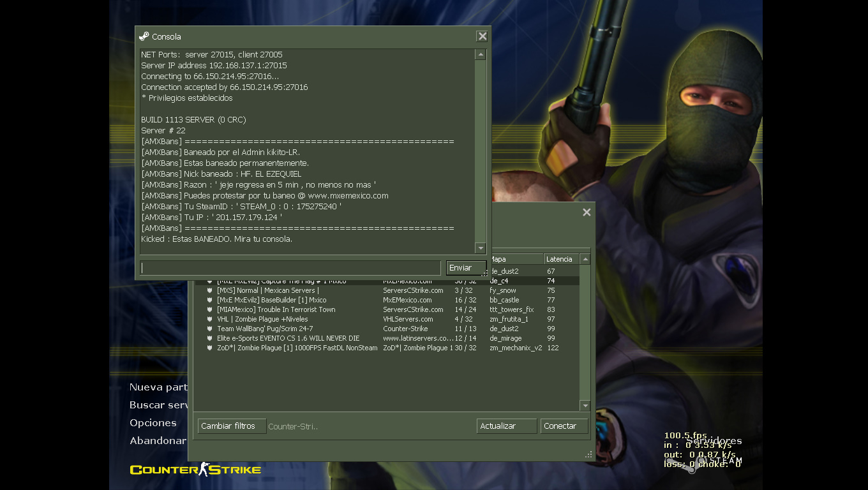The image size is (868, 490).
Task: Select the 'VHL | Zombie Plague +Niveles' server name
Action: 262,319
